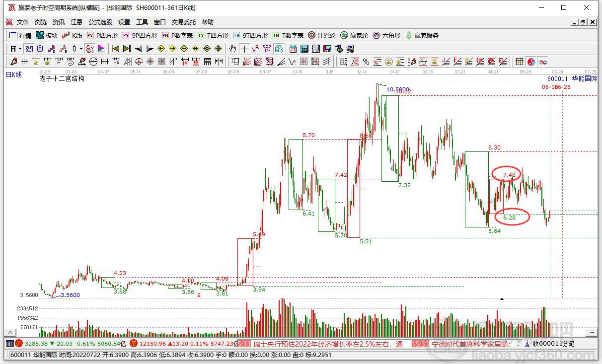Open the P四方形 tool
This screenshot has width=602, height=364.
tap(102, 35)
